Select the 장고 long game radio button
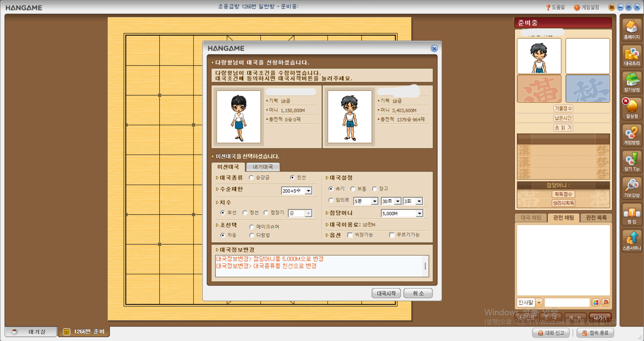 375,189
